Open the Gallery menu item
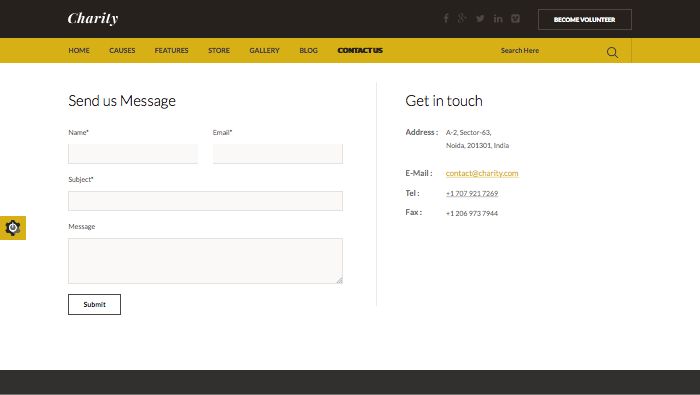The width and height of the screenshot is (700, 395). click(264, 50)
